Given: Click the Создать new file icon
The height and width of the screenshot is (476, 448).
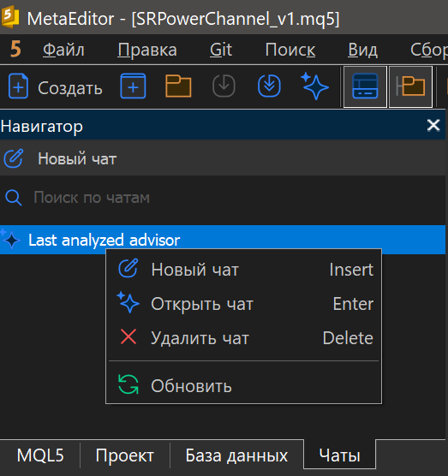Looking at the screenshot, I should click(18, 86).
